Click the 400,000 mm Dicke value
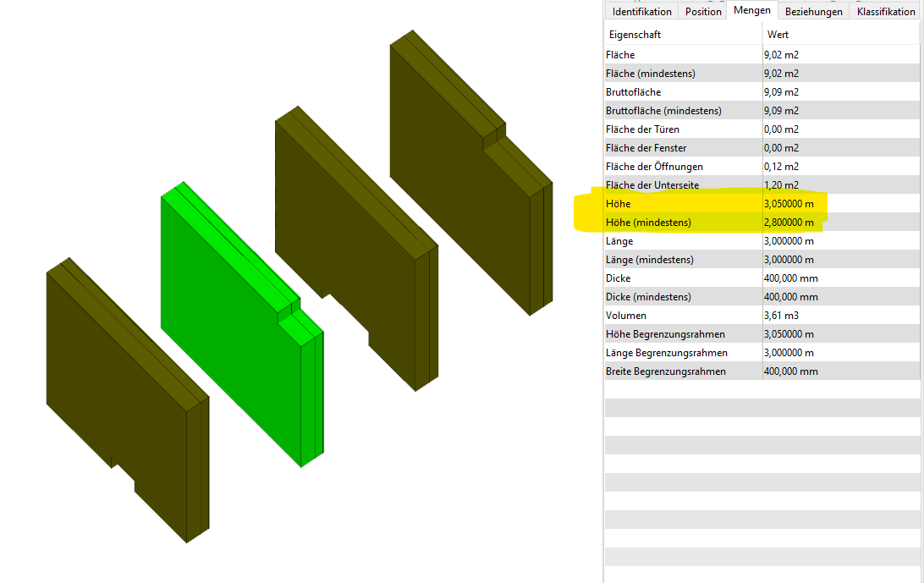924x583 pixels. [x=791, y=278]
